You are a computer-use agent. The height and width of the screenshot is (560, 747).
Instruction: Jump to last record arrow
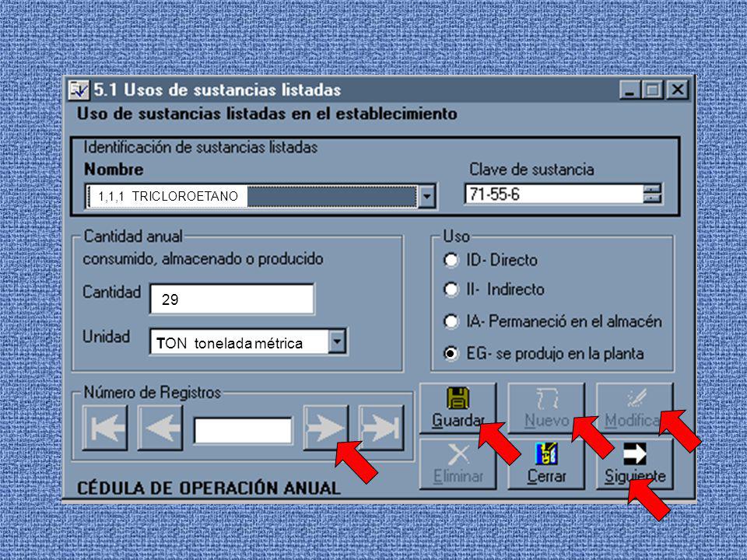(x=381, y=428)
